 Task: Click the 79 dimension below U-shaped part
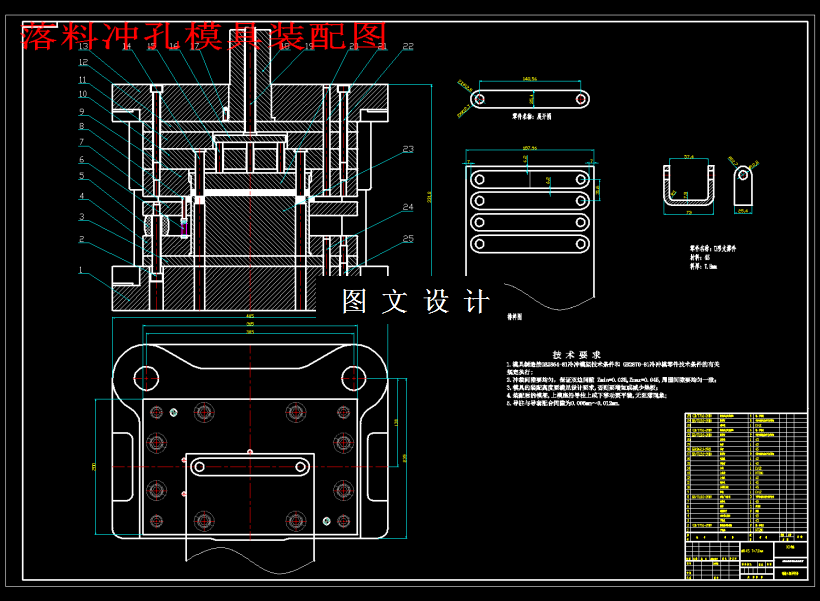click(x=689, y=213)
